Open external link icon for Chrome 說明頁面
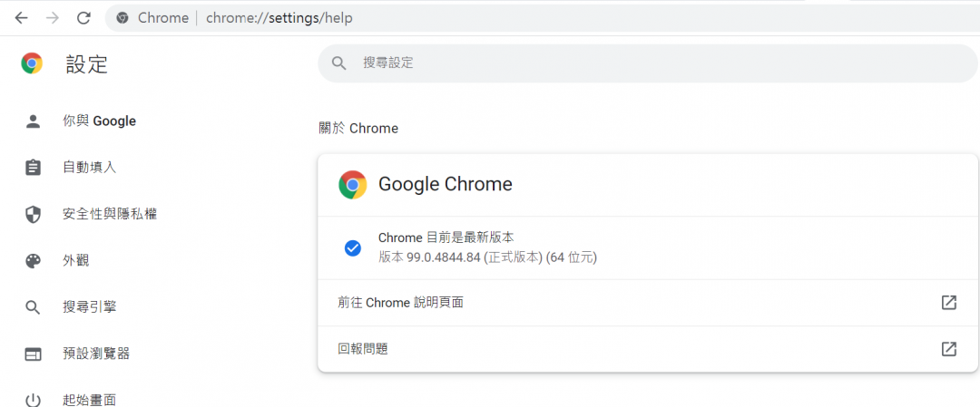Viewport: 980px width, 407px height. [949, 303]
